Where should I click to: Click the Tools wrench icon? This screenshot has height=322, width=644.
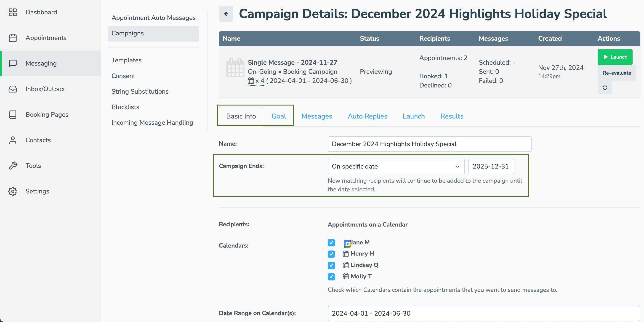point(13,166)
